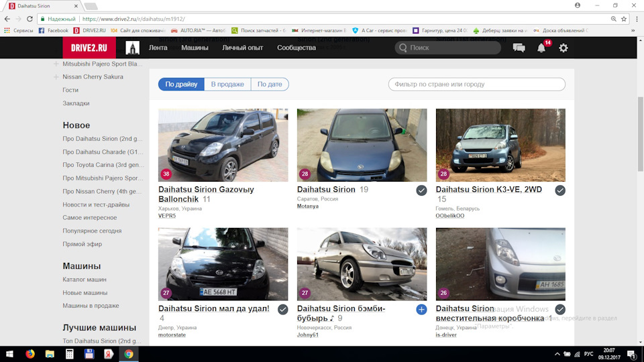
Task: Open the Chrome three-dot menu
Action: coord(637,19)
